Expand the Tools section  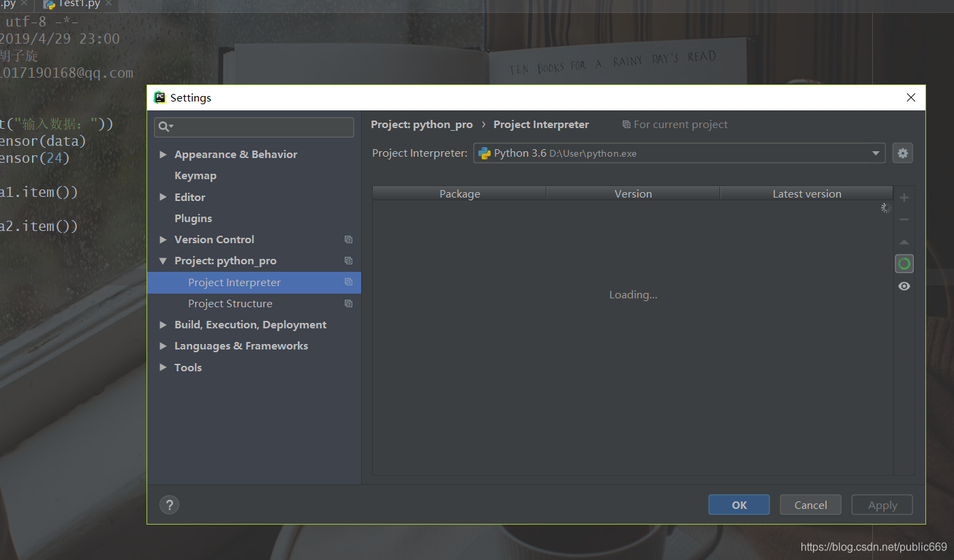[163, 367]
